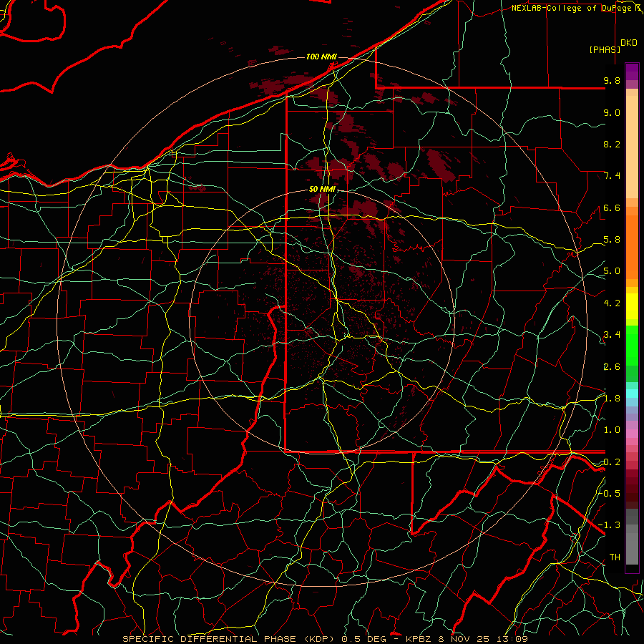Select the -1.3 scale value
This screenshot has width=644, height=644.
point(610,525)
